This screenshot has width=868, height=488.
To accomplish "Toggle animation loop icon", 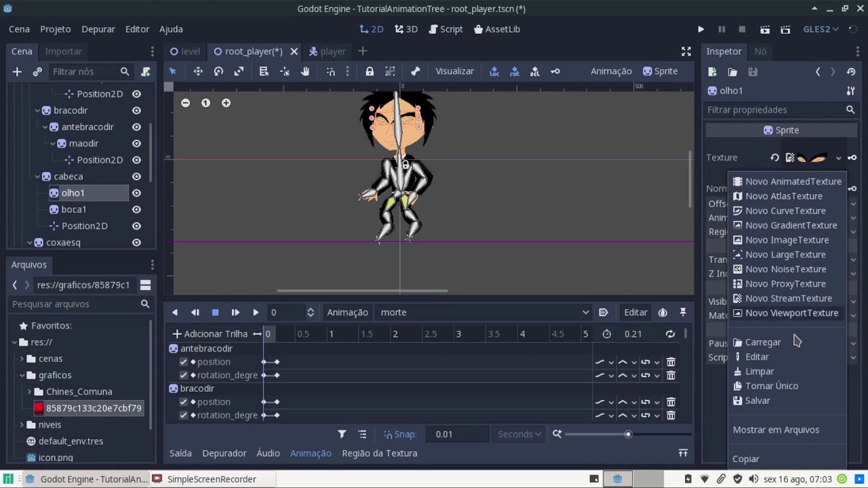I will coord(670,333).
